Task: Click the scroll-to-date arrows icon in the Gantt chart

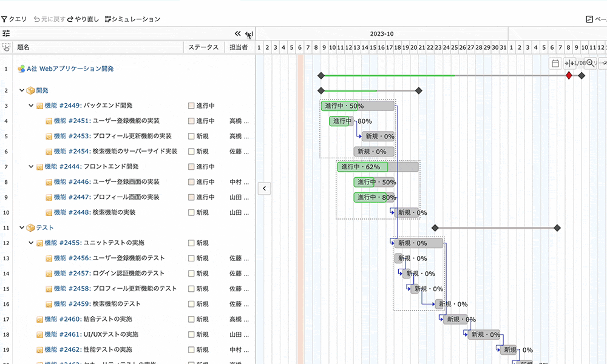Action: click(570, 63)
